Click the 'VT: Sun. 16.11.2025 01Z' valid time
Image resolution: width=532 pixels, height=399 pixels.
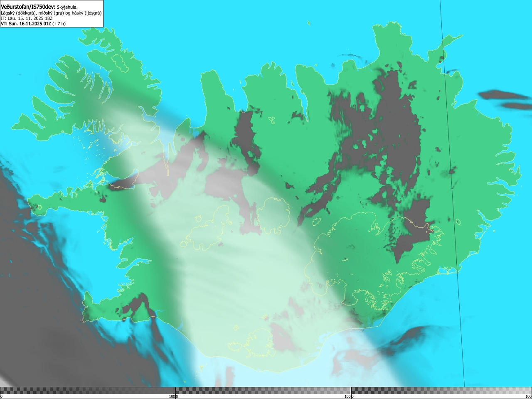coord(26,24)
